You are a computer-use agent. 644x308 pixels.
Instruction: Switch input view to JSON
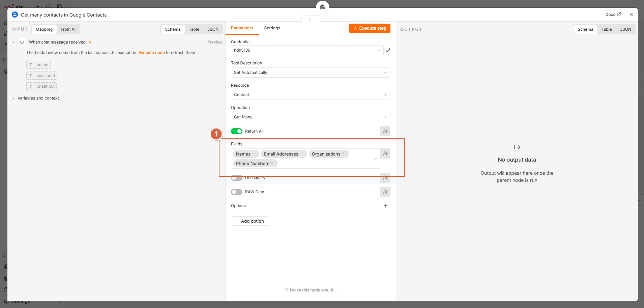(x=213, y=29)
